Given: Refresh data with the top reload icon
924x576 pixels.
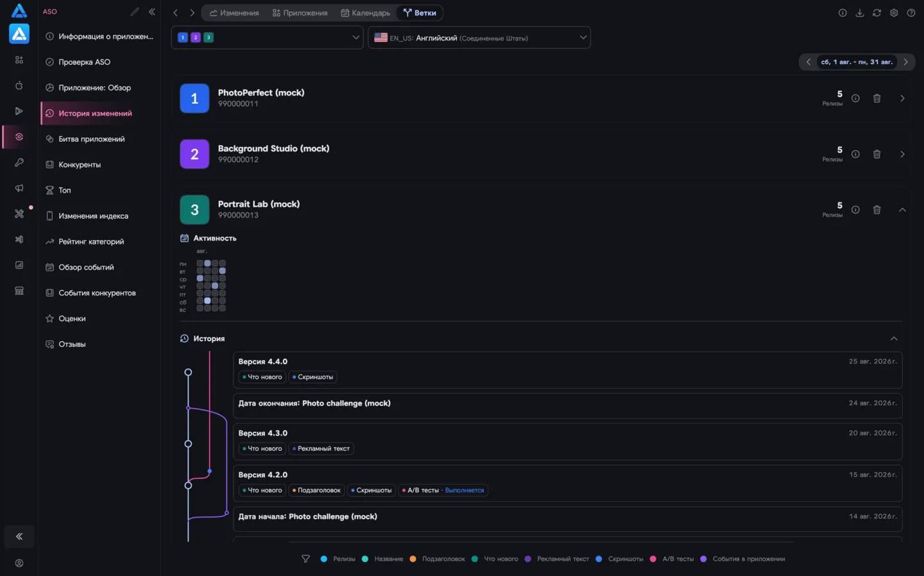Looking at the screenshot, I should click(877, 13).
